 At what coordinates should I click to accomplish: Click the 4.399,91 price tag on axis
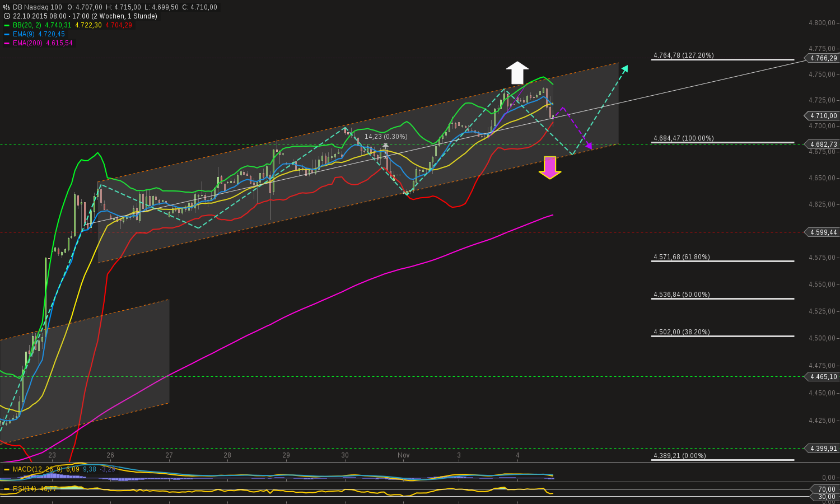[822, 449]
